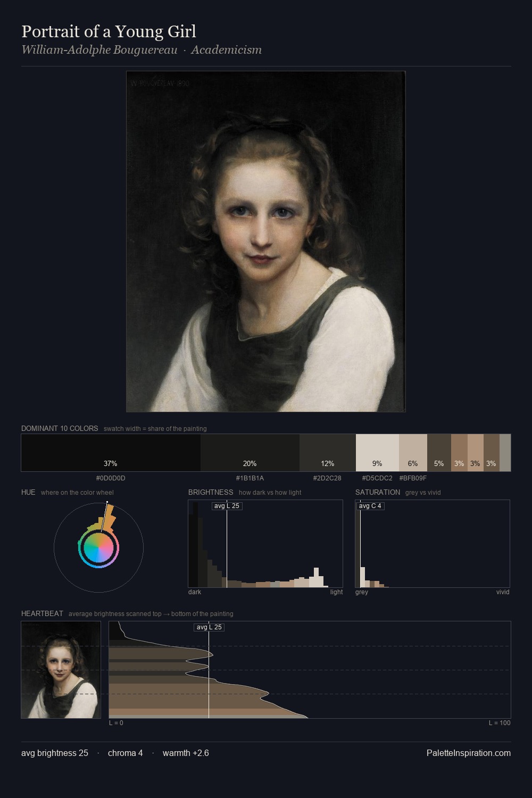Click the 'SATURATION' section heading
Screen dimensions: 532x798
click(378, 492)
